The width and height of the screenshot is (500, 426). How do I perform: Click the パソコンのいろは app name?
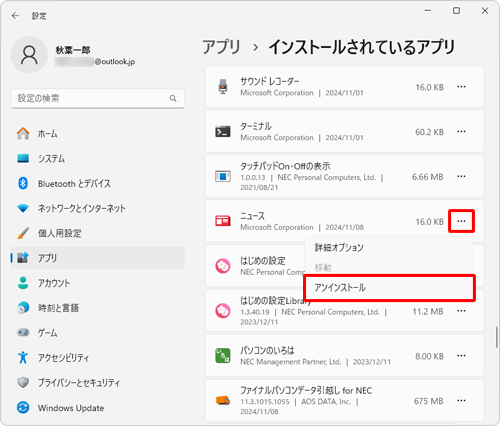coord(267,350)
